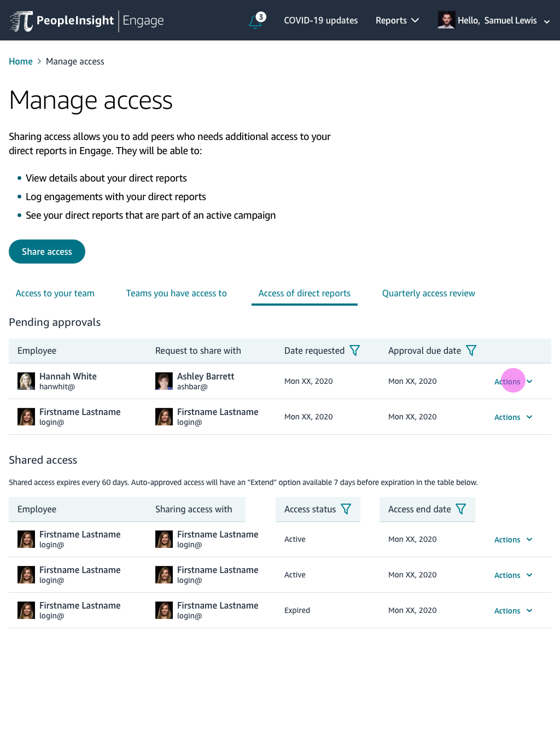This screenshot has width=560, height=742.
Task: Open Actions for second pending approval row
Action: (513, 417)
